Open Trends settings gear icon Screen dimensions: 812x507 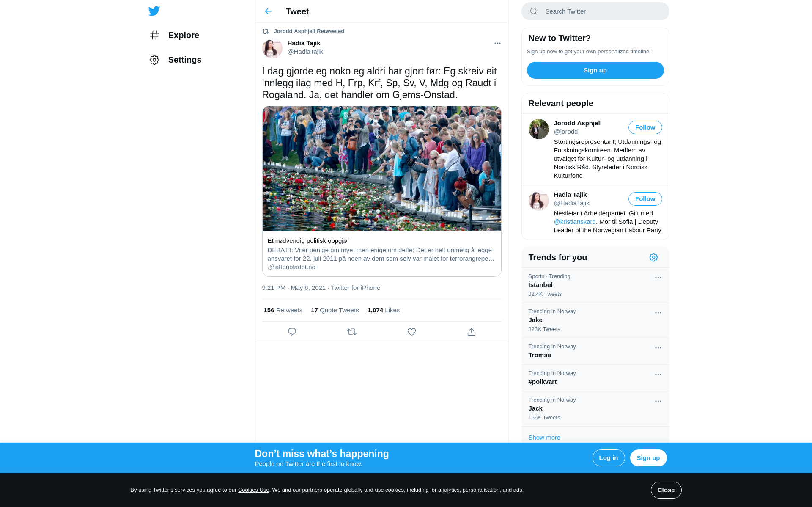[x=653, y=257]
